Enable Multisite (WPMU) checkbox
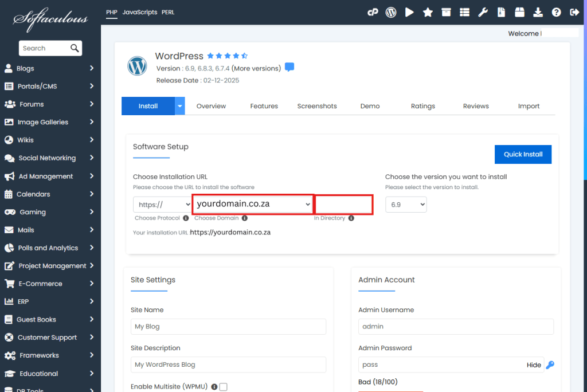Image resolution: width=587 pixels, height=392 pixels. [x=223, y=387]
